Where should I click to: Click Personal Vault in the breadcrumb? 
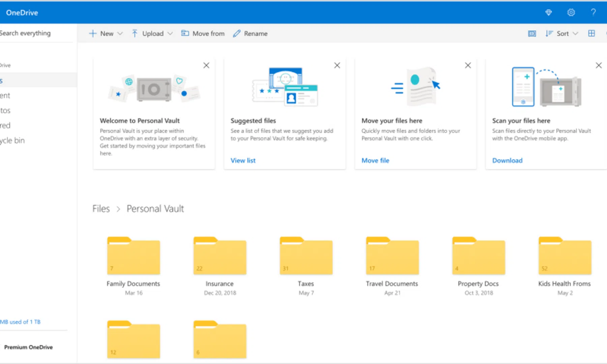point(155,209)
